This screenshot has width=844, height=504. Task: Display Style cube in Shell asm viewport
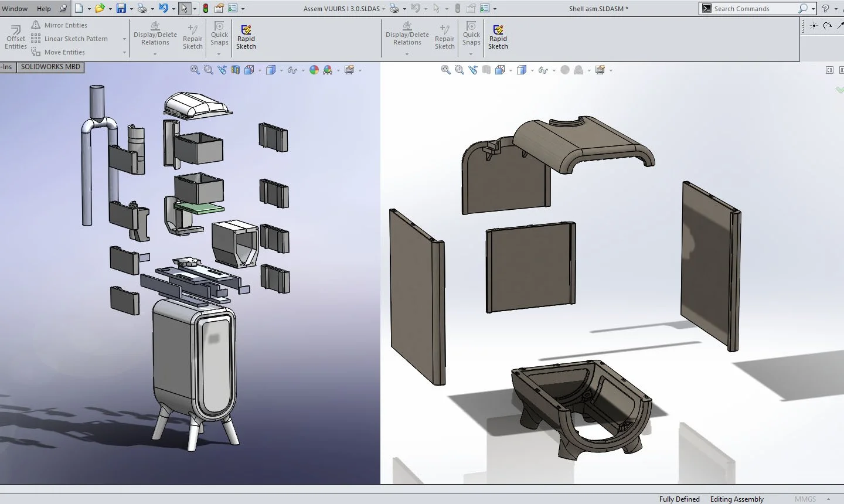[x=521, y=70]
